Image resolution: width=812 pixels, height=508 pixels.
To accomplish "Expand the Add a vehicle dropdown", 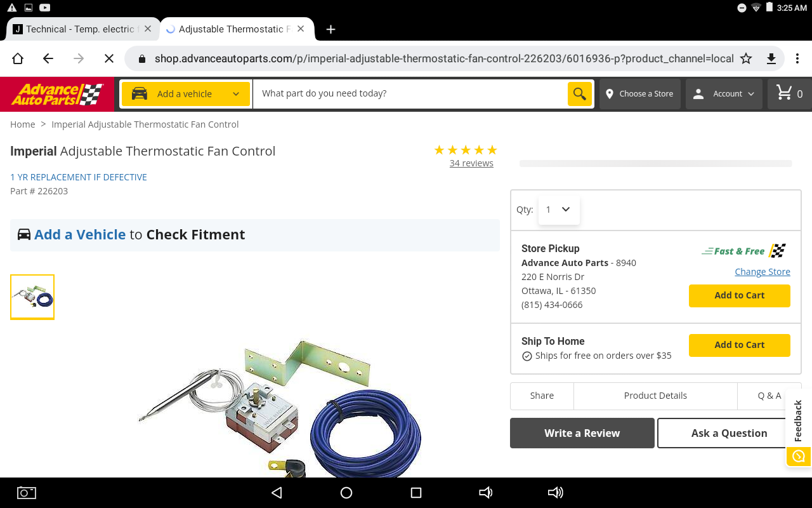I will coord(185,94).
